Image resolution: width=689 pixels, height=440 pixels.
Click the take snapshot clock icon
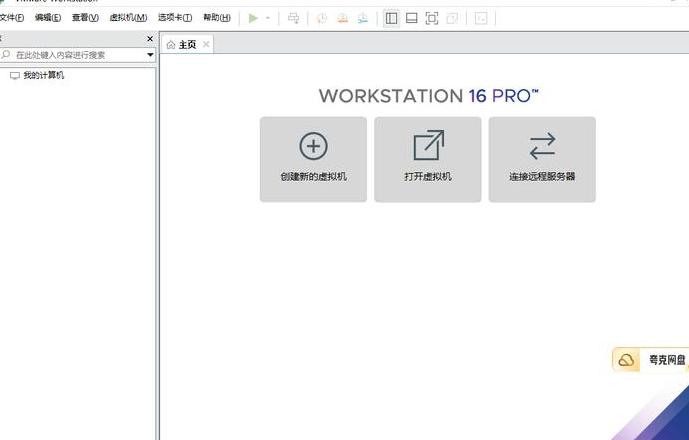[322, 18]
